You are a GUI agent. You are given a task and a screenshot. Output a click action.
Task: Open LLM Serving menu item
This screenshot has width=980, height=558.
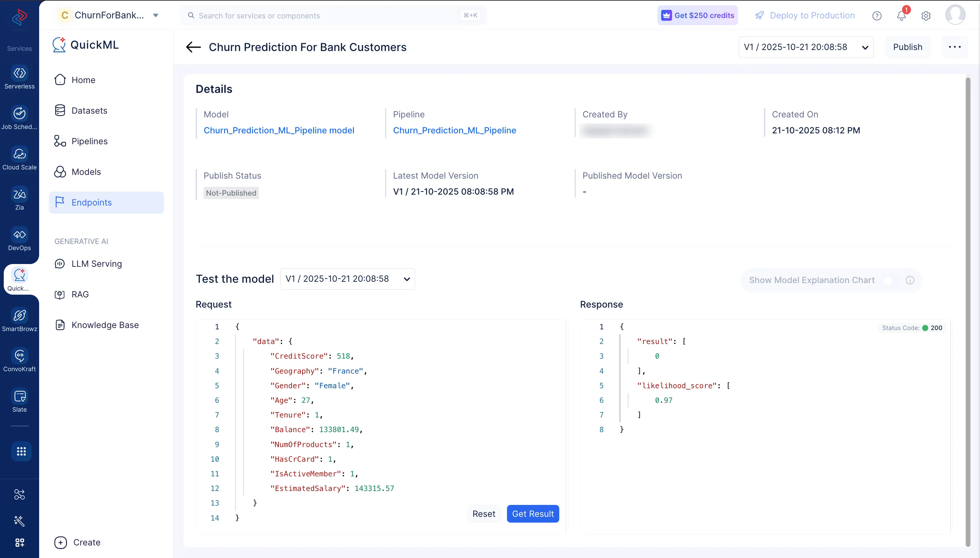pyautogui.click(x=97, y=264)
